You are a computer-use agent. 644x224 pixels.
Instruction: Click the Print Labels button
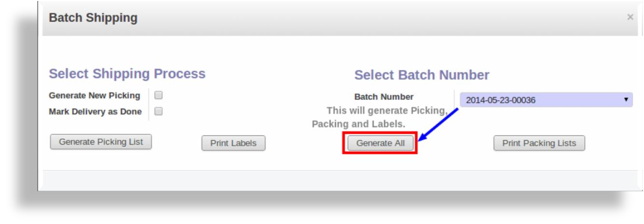pyautogui.click(x=233, y=143)
